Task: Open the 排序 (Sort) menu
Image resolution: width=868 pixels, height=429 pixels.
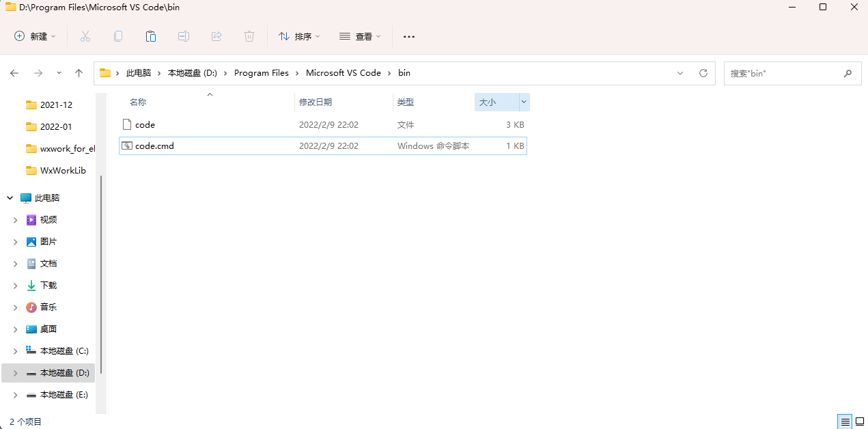Action: tap(299, 36)
